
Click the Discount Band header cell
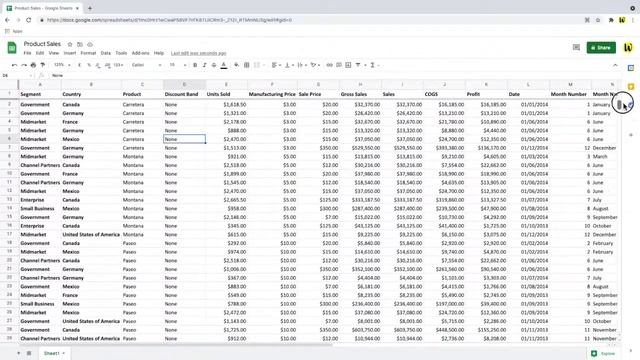pos(184,94)
